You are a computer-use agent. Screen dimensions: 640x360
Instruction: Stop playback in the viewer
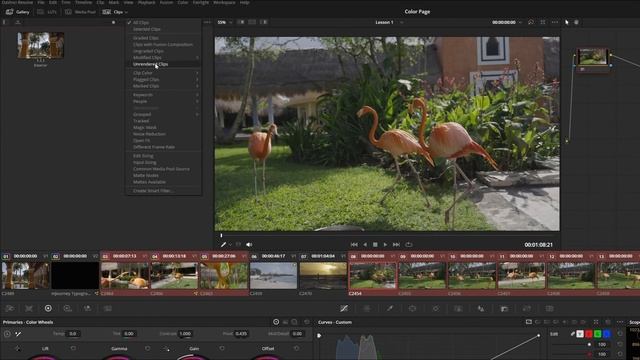coord(375,244)
